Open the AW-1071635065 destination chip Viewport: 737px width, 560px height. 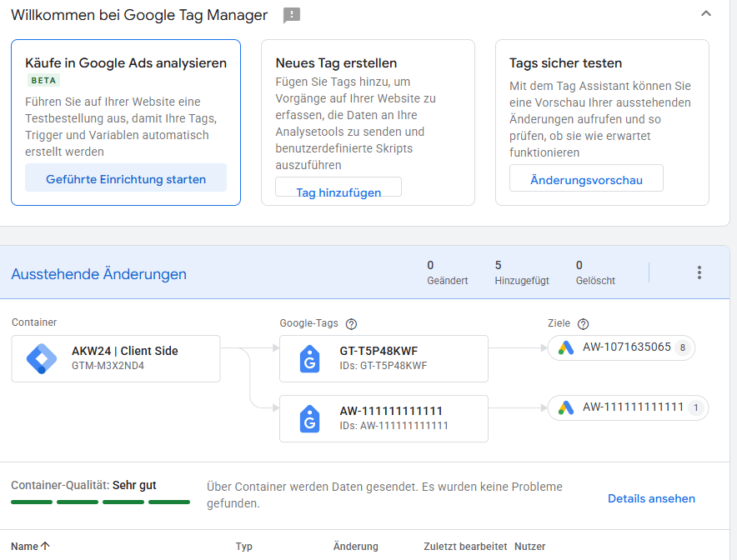tap(621, 347)
